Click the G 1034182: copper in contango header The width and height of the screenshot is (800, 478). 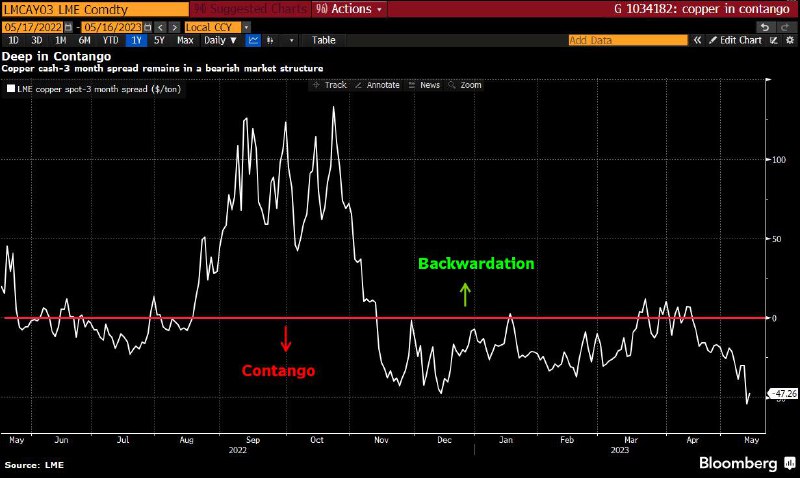pyautogui.click(x=702, y=9)
